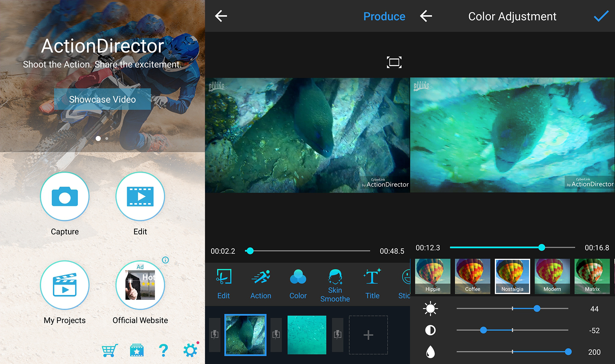Tap Produce to export video
This screenshot has width=615, height=364.
pyautogui.click(x=384, y=16)
